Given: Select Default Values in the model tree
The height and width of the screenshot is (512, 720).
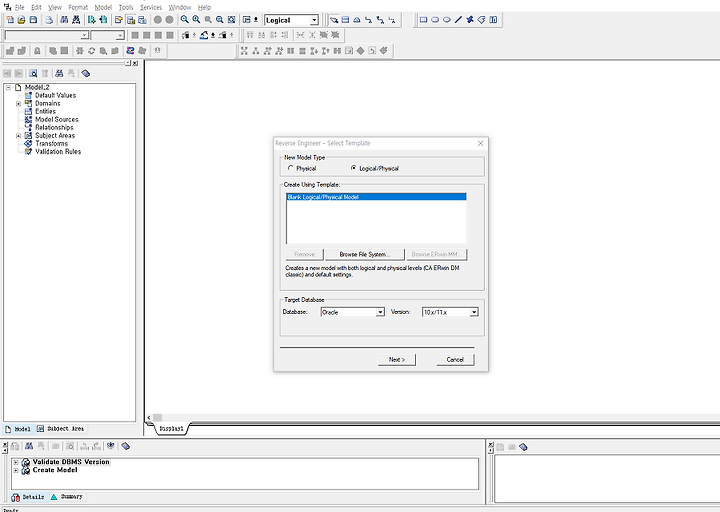Looking at the screenshot, I should click(x=56, y=96).
